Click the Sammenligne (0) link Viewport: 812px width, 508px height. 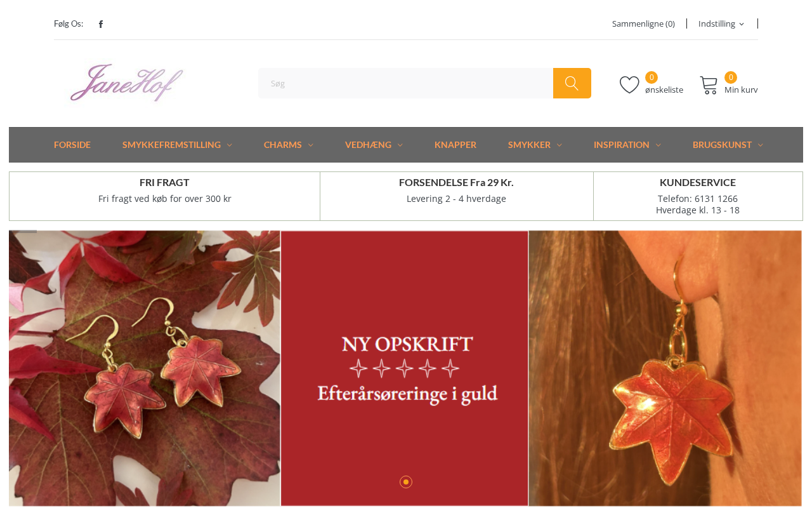[643, 23]
